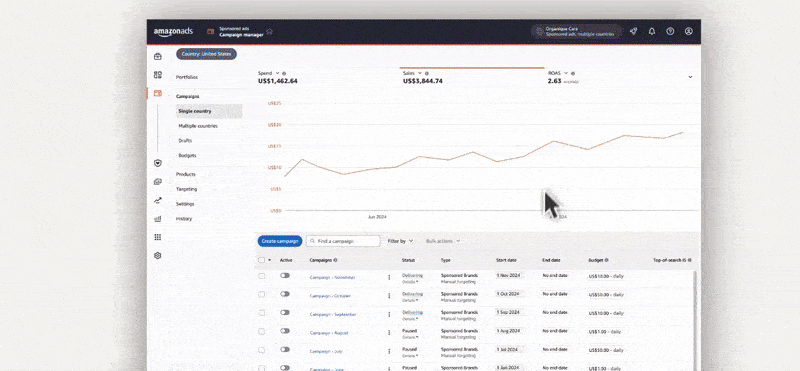Viewport: 800px width, 371px height.
Task: Select Multiple countries in the sidebar
Action: pos(198,126)
